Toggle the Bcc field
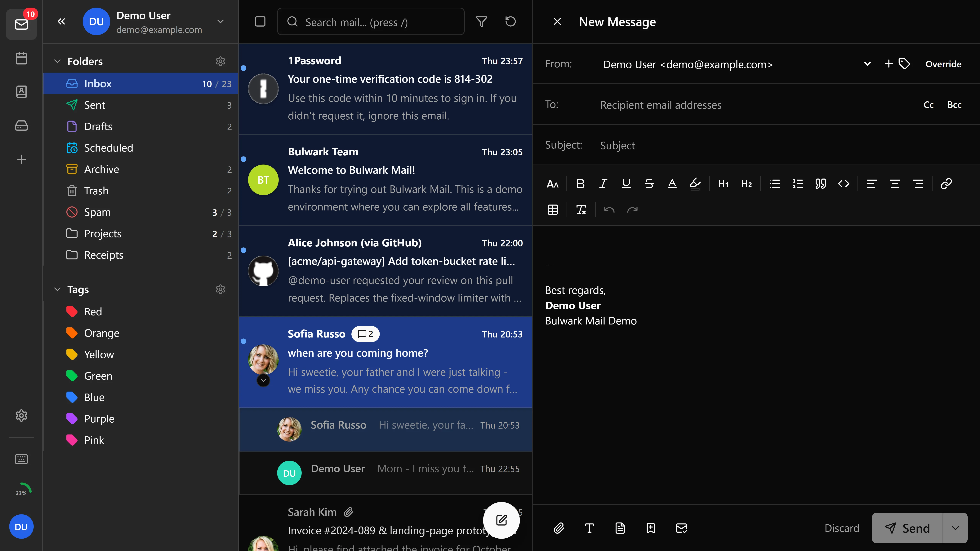The image size is (980, 551). (954, 105)
